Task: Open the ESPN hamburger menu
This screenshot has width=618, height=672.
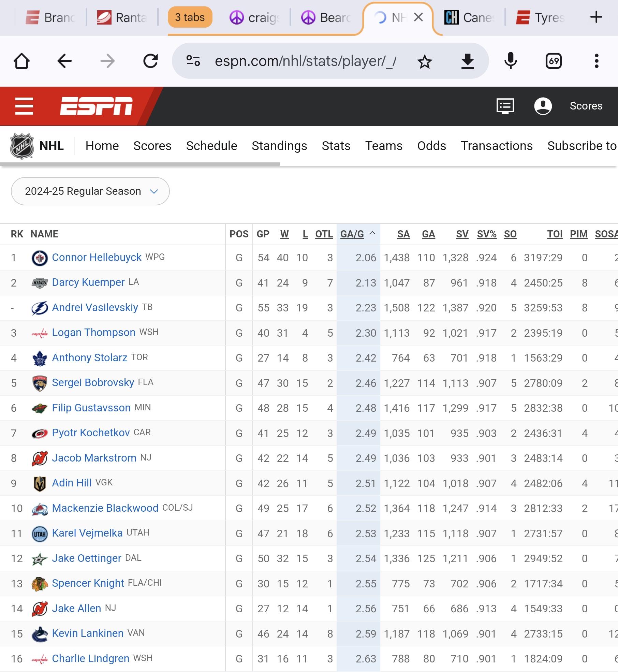Action: [24, 106]
